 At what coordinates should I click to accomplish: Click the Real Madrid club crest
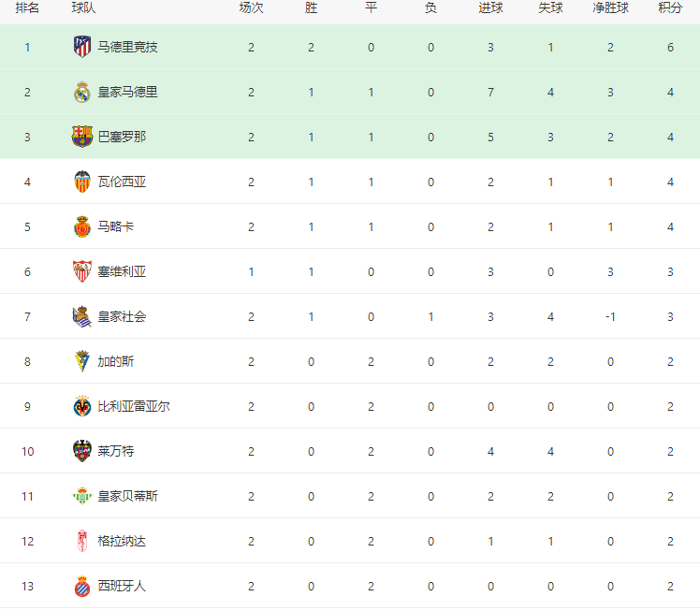tap(82, 92)
